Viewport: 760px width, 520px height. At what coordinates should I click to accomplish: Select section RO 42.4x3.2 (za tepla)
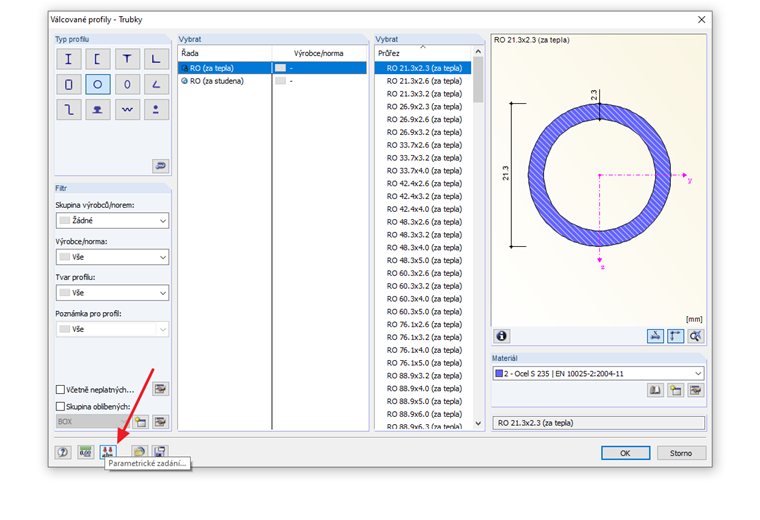(424, 196)
